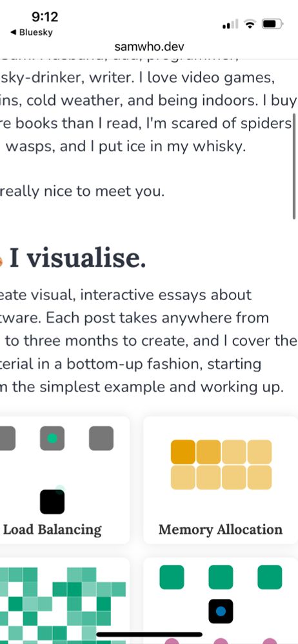Open the Memory Allocation post
Viewport: 298px width, 644px height.
click(x=221, y=529)
